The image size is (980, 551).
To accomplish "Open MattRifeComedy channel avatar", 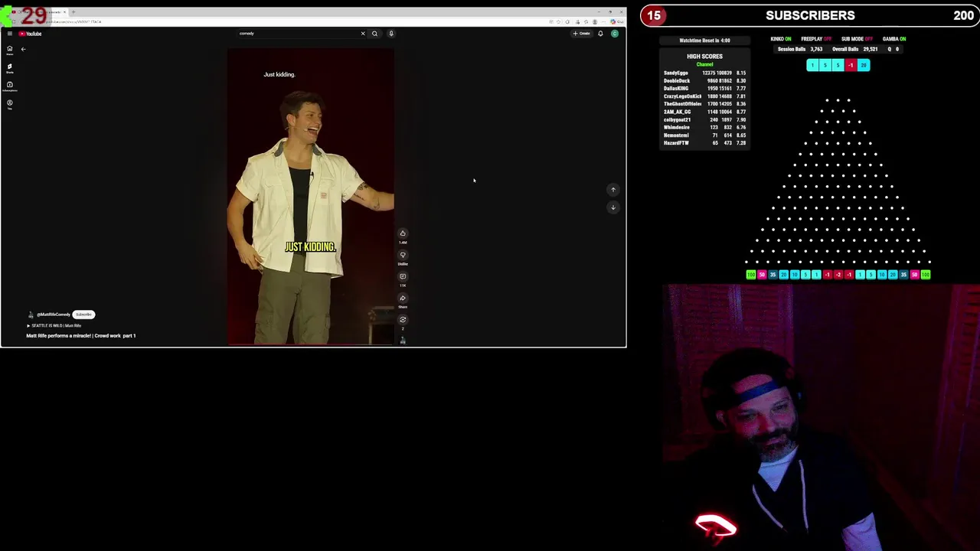I will [31, 315].
